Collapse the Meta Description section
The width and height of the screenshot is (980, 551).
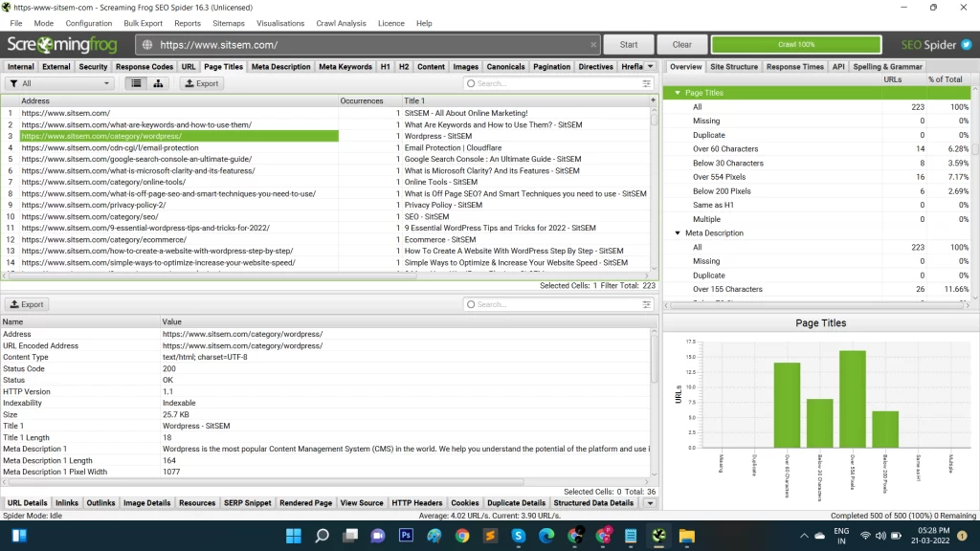pyautogui.click(x=678, y=233)
